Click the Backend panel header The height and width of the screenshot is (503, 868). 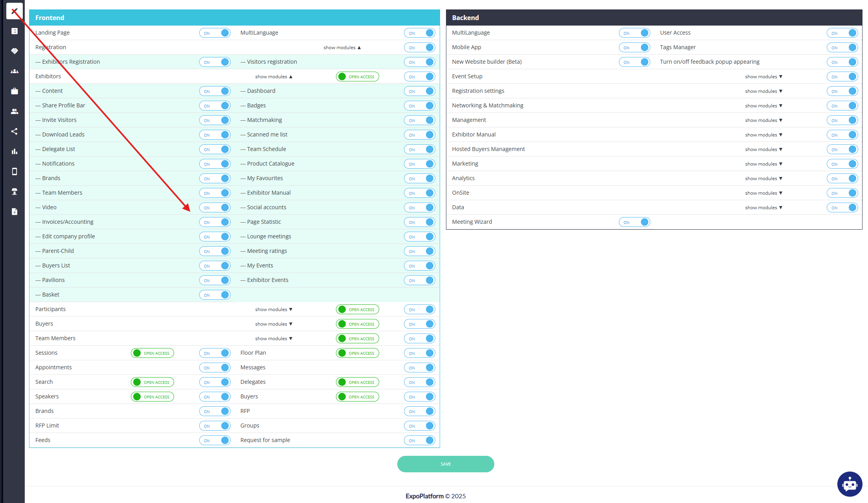pos(654,18)
